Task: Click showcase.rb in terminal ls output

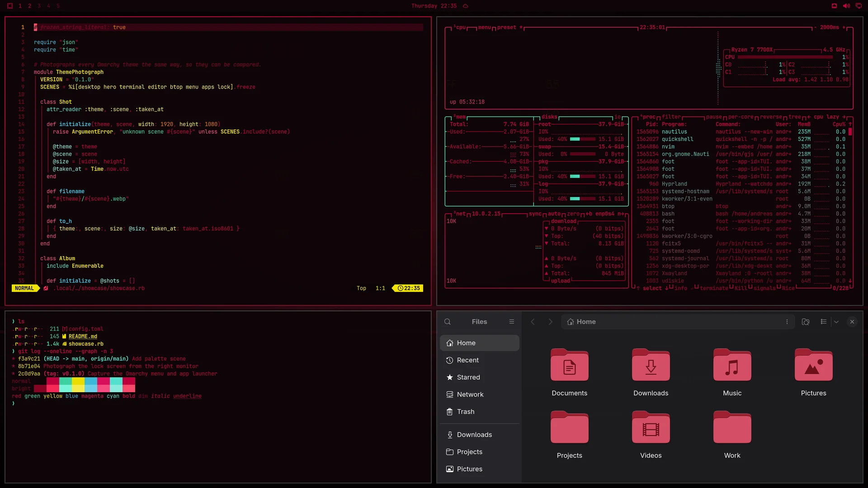Action: [86, 344]
